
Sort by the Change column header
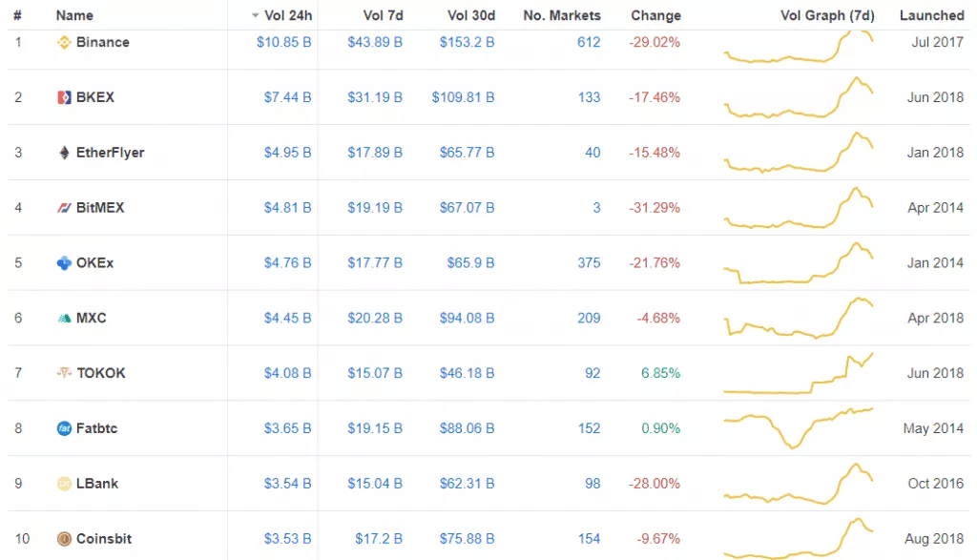pyautogui.click(x=655, y=15)
